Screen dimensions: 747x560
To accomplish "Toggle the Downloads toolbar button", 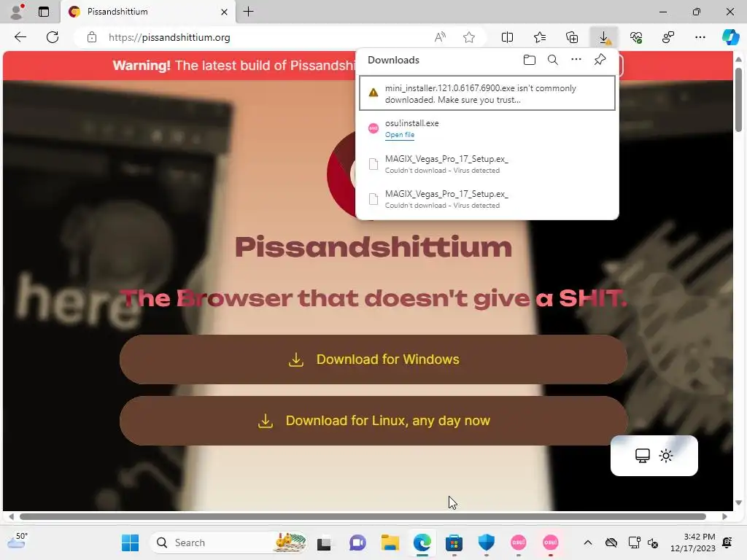I will [604, 37].
